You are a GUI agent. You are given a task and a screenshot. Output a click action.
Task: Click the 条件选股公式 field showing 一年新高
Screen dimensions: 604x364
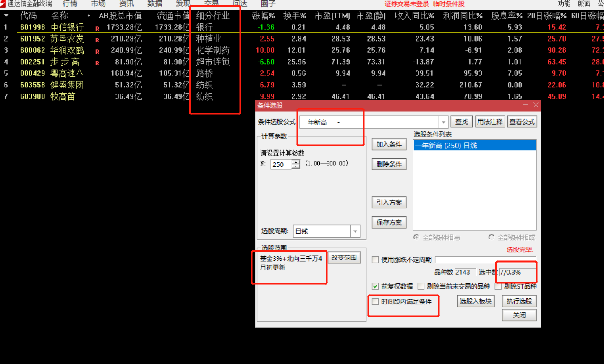pyautogui.click(x=369, y=122)
